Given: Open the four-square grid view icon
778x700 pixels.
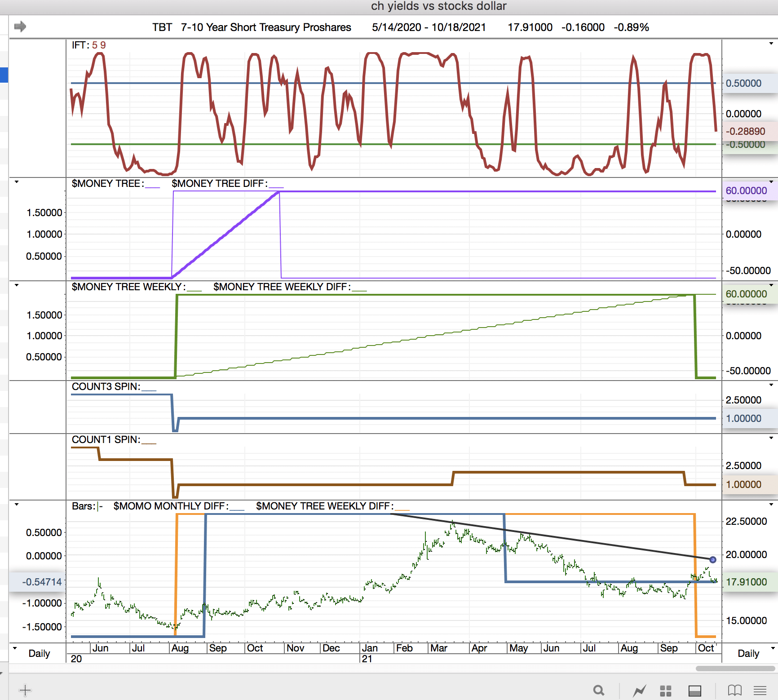Looking at the screenshot, I should click(x=665, y=691).
